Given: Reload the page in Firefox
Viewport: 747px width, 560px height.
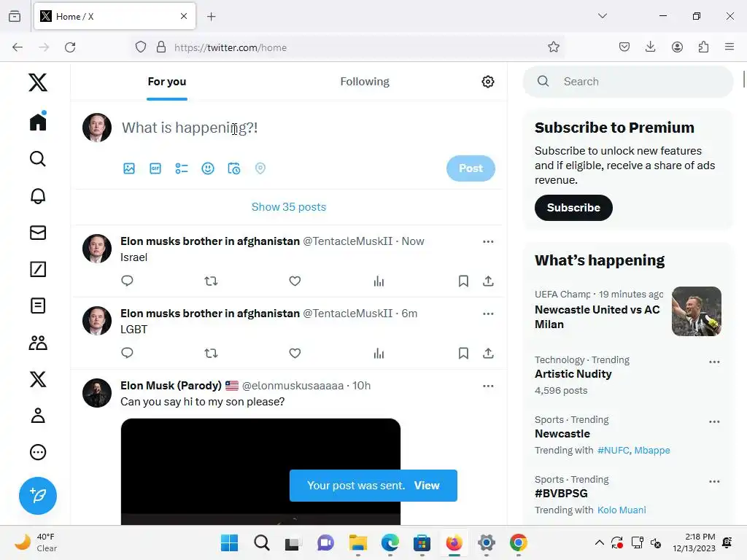Looking at the screenshot, I should [x=70, y=47].
